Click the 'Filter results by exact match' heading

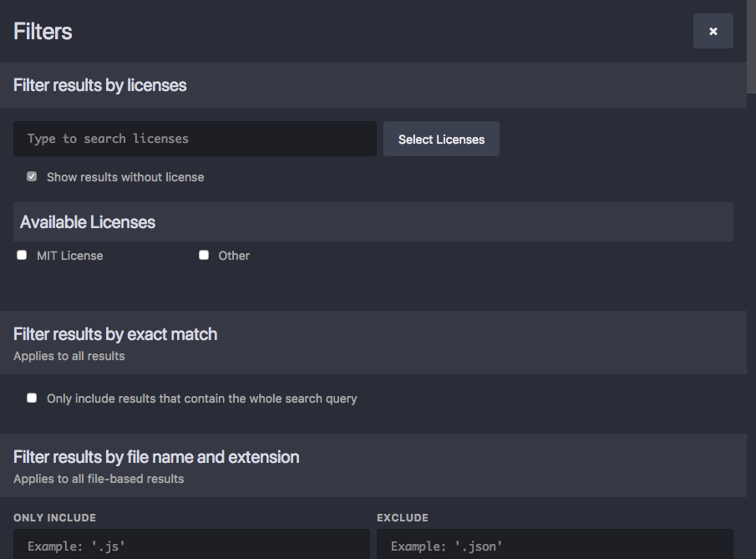click(115, 333)
